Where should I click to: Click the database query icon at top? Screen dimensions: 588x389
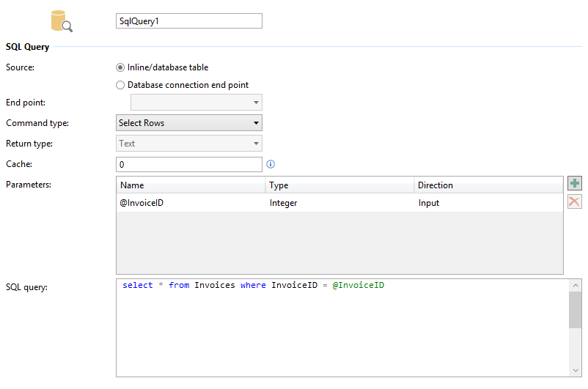pos(61,21)
